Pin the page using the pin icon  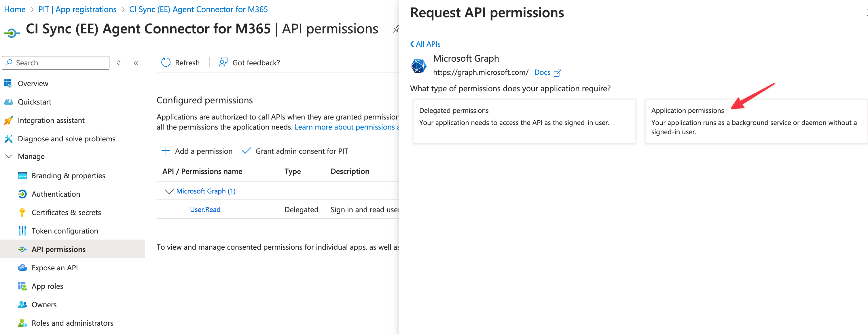point(396,29)
